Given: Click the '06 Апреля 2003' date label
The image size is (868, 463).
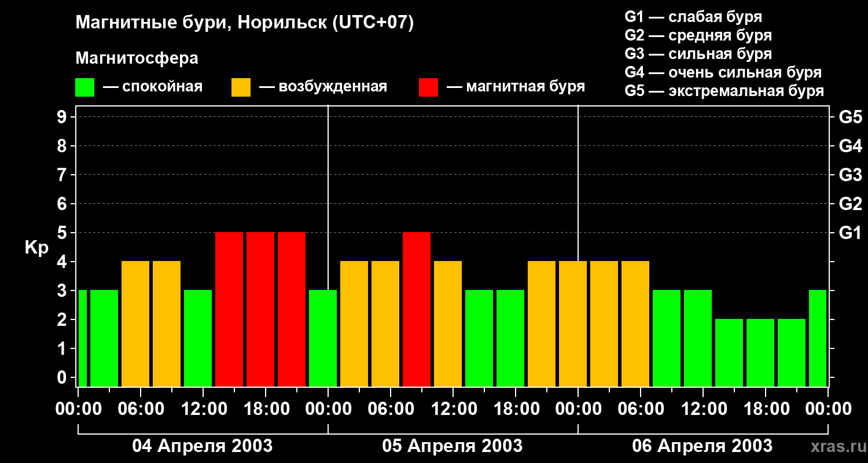Looking at the screenshot, I should pyautogui.click(x=703, y=446).
